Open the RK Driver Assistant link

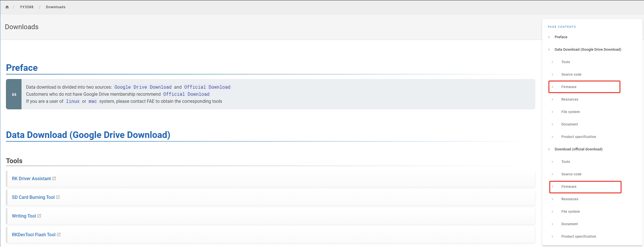point(31,179)
